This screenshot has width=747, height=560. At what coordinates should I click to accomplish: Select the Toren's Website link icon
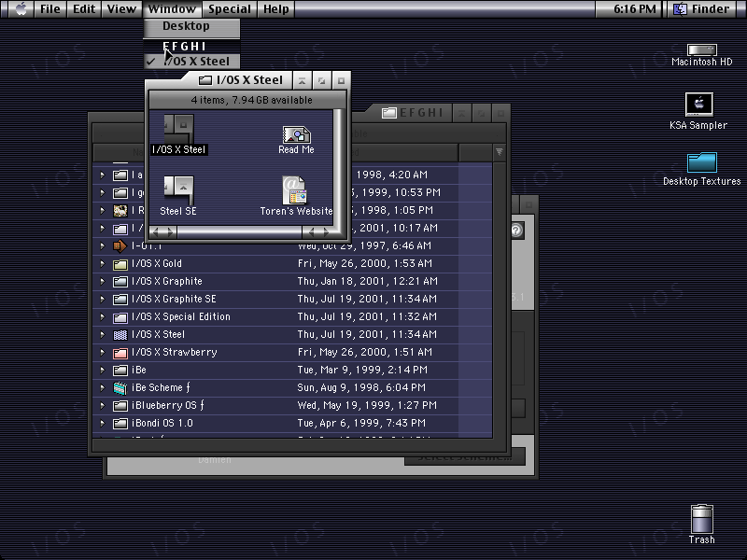pos(294,190)
